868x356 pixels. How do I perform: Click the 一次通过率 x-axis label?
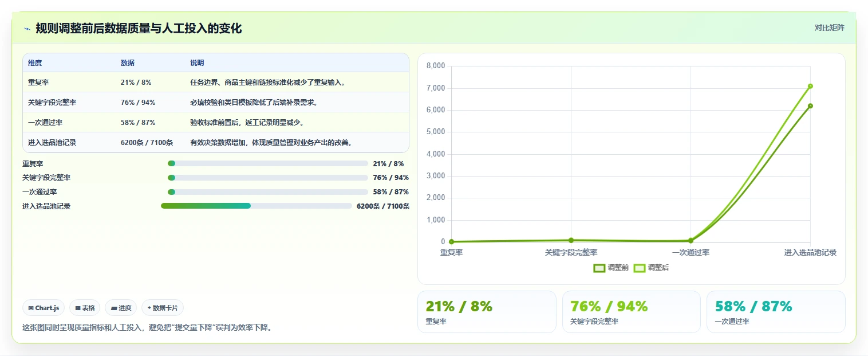coord(691,252)
